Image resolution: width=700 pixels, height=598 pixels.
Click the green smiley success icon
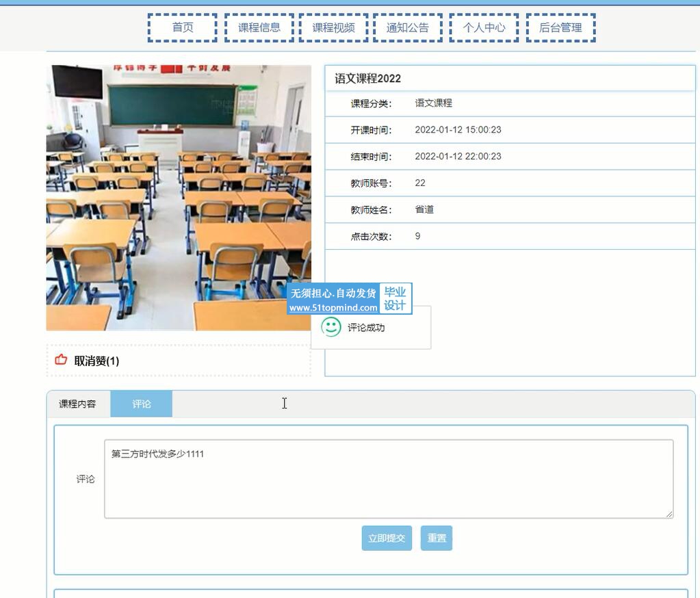tap(330, 328)
